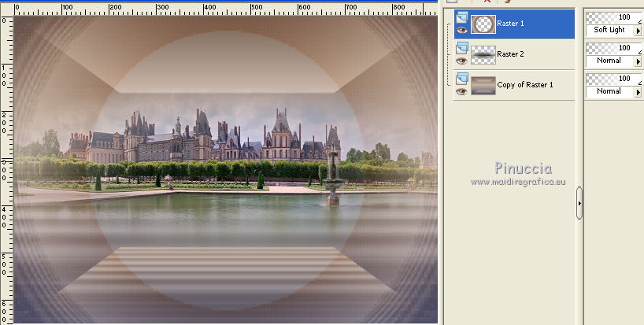
Task: Open the Soft Light blend mode dropdown
Action: tap(638, 31)
